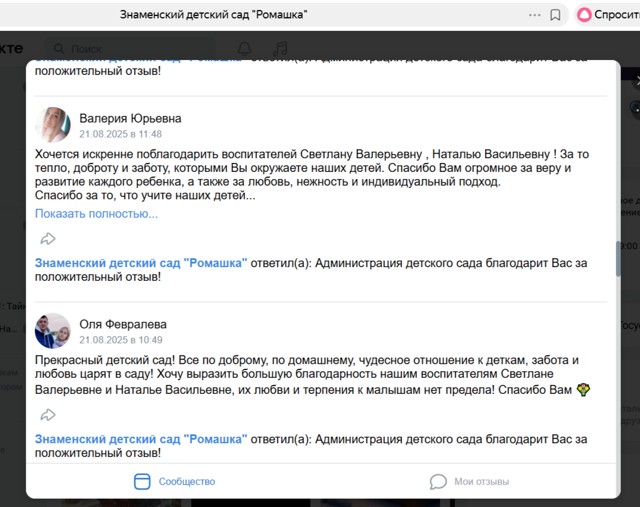Click the share arrow under Валерия Юрьевна's review
Screen dimensions: 640x507
click(48, 238)
